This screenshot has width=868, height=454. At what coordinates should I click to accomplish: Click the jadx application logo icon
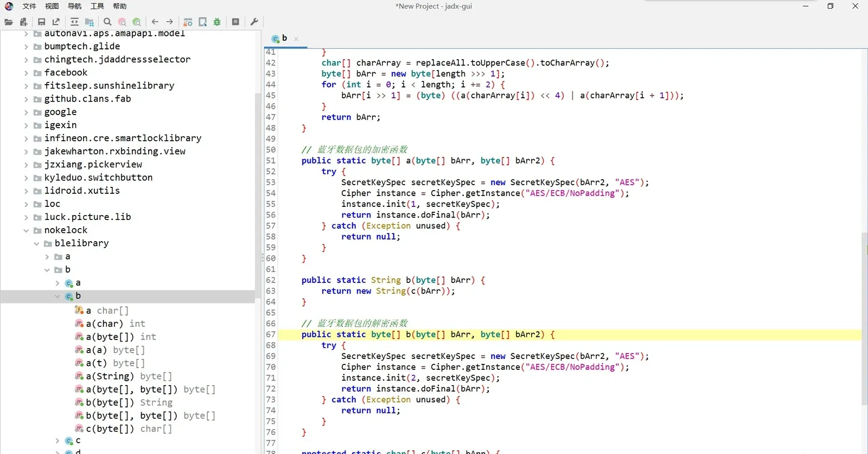coord(9,7)
